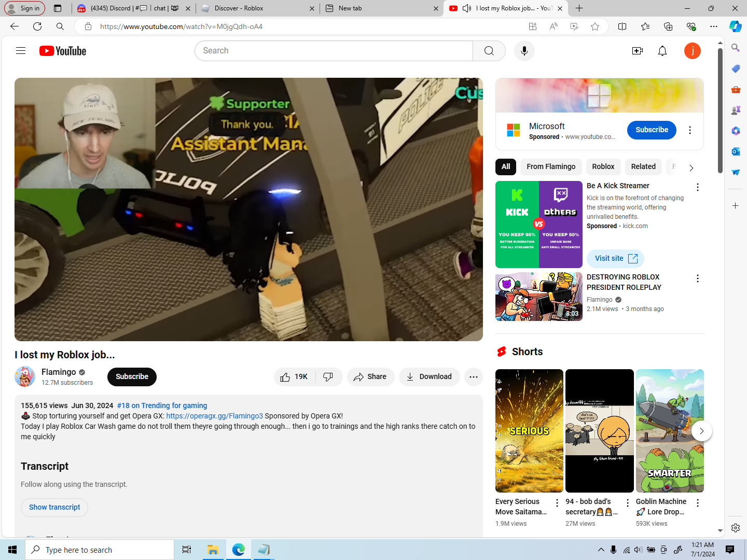Open the YouTube guide hamburger menu
Screen dimensions: 747x560
[x=21, y=51]
